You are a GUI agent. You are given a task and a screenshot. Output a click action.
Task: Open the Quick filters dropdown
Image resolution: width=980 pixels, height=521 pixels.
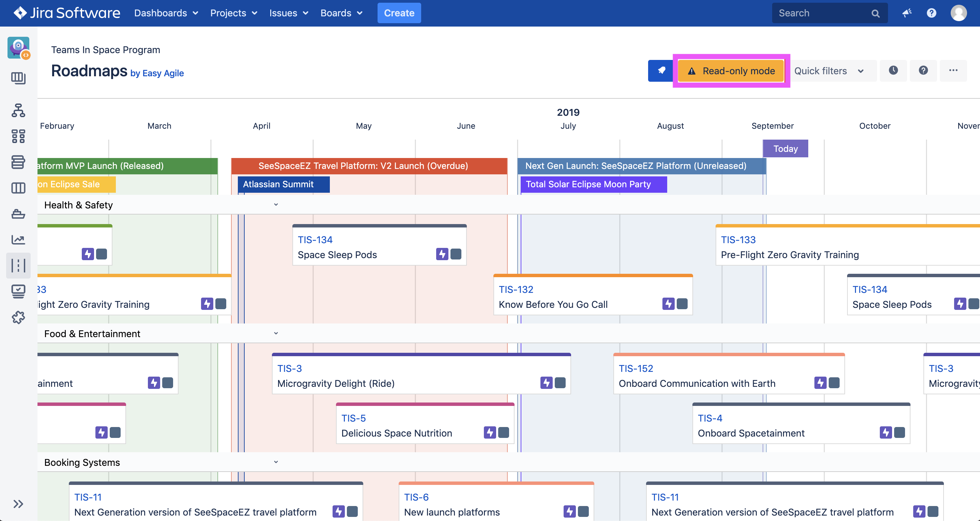(x=833, y=71)
